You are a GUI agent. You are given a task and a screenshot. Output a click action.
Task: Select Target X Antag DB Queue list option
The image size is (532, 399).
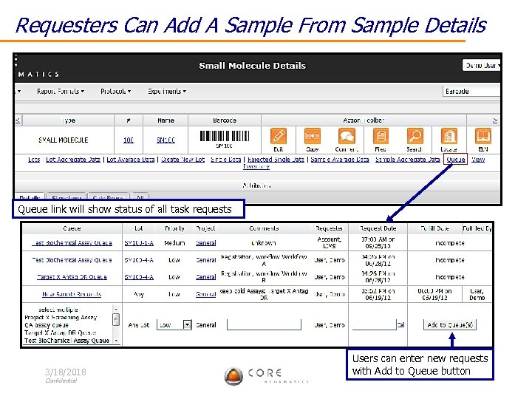tap(60, 332)
